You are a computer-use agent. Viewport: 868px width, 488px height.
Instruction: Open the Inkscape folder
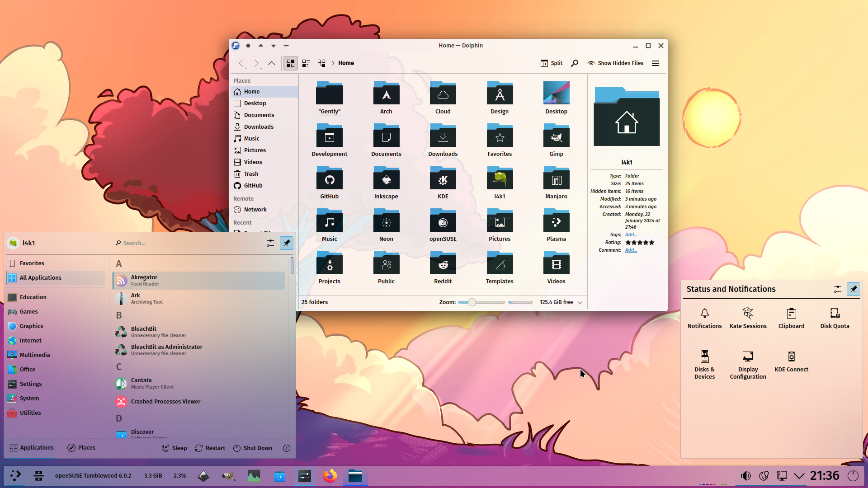tap(386, 183)
